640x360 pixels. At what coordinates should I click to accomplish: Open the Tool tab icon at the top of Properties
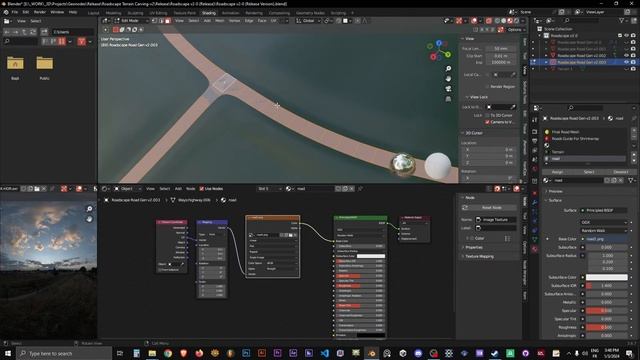[535, 120]
